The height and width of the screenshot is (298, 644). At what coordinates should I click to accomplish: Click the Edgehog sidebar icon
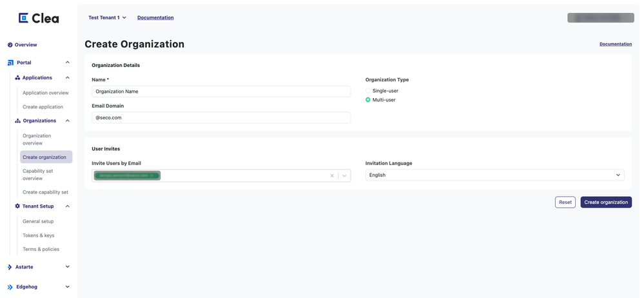tap(10, 287)
